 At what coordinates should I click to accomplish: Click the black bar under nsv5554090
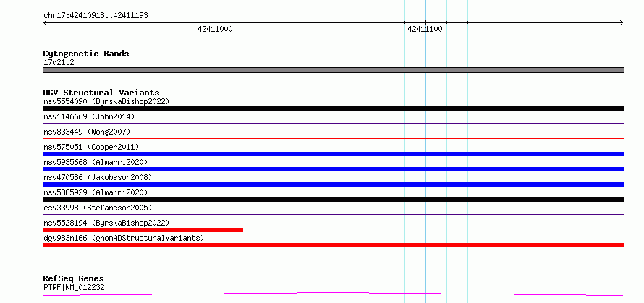tap(333, 108)
